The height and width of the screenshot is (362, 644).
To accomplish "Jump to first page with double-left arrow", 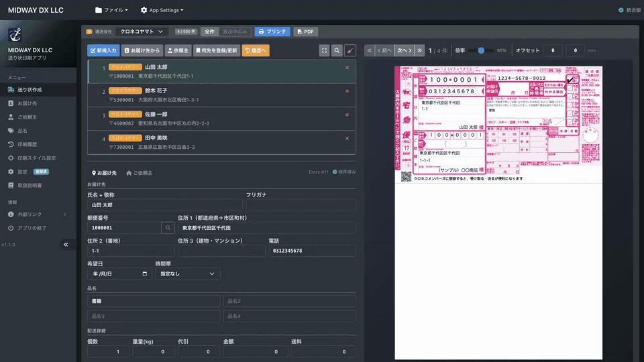I will (369, 50).
